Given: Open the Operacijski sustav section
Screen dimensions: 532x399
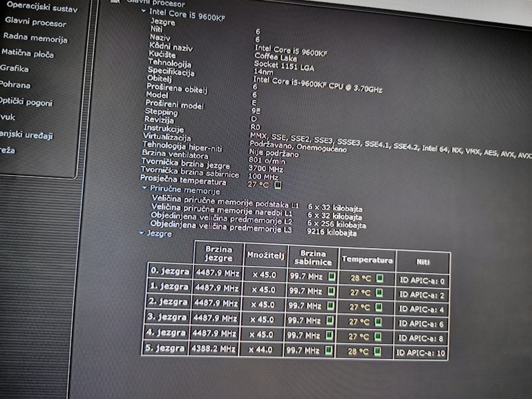Looking at the screenshot, I should (42, 7).
